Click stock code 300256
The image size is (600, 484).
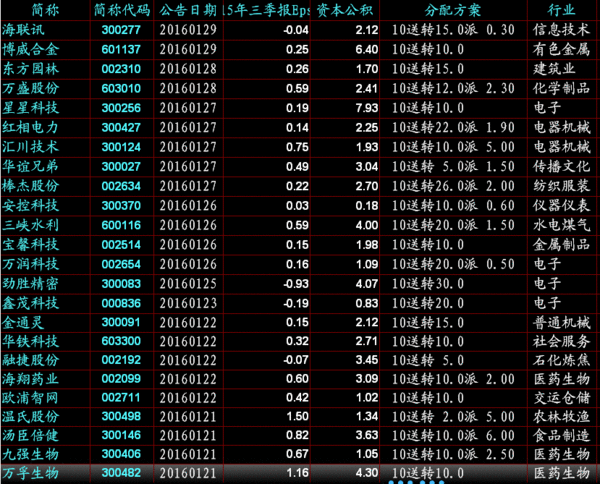(121, 108)
